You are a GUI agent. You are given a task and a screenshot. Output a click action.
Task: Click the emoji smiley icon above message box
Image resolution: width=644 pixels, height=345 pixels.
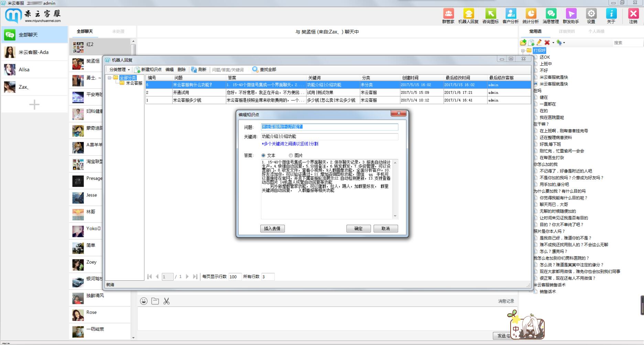[x=144, y=301]
